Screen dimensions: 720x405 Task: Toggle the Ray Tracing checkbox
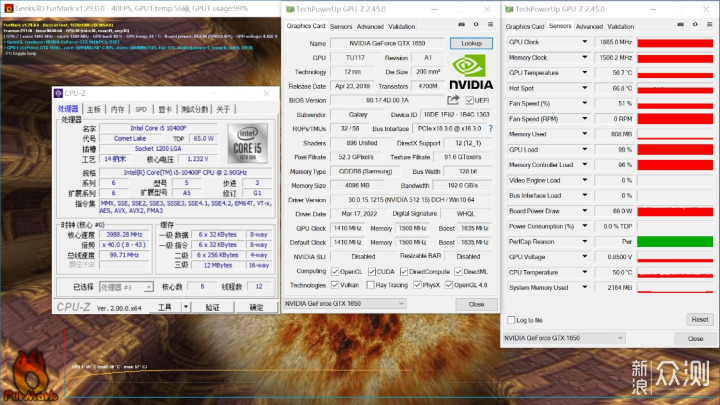371,285
